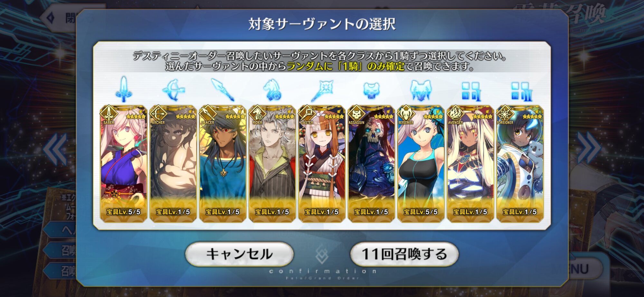Choose the Rider servant card

coord(272,164)
